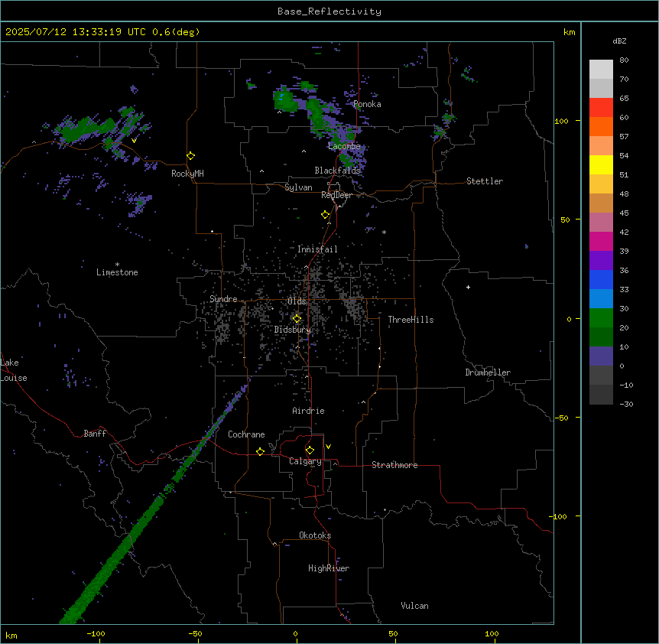Select the magenta 42 dBZ color swatch
The width and height of the screenshot is (659, 644).
601,241
